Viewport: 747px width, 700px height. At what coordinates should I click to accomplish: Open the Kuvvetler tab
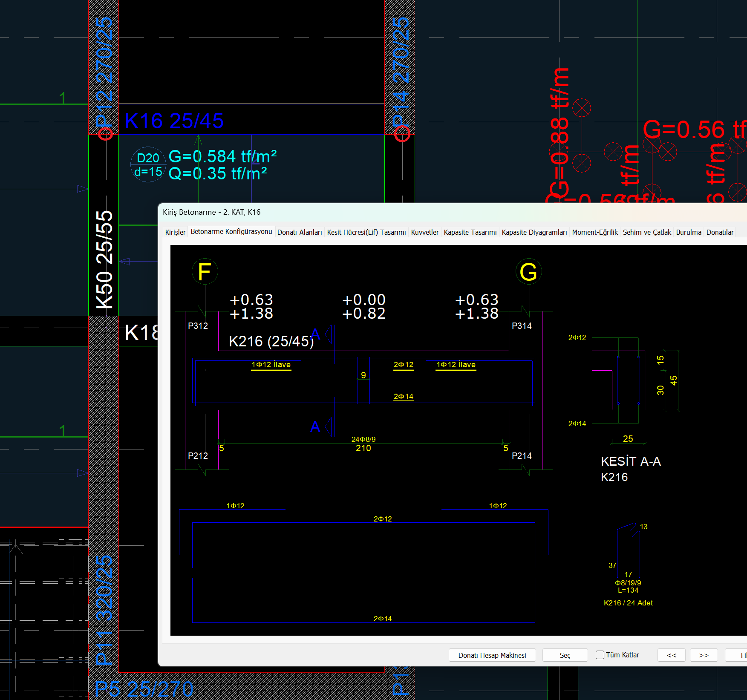[x=424, y=232]
